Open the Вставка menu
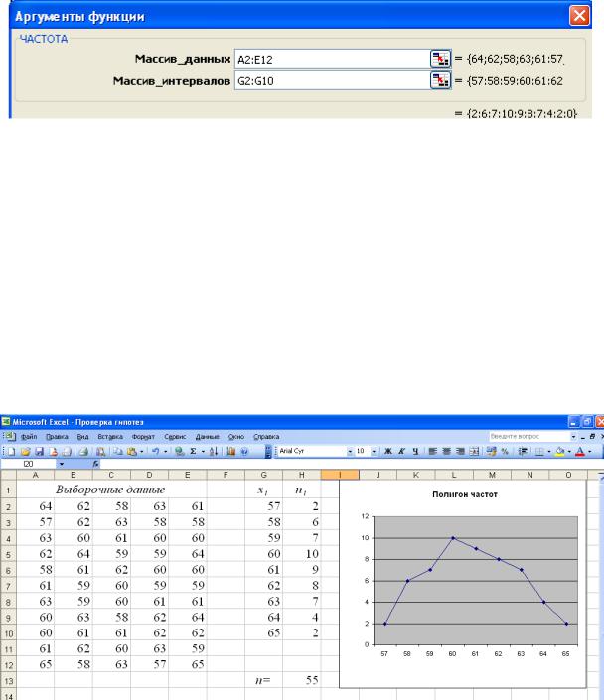The height and width of the screenshot is (700, 604). (110, 437)
